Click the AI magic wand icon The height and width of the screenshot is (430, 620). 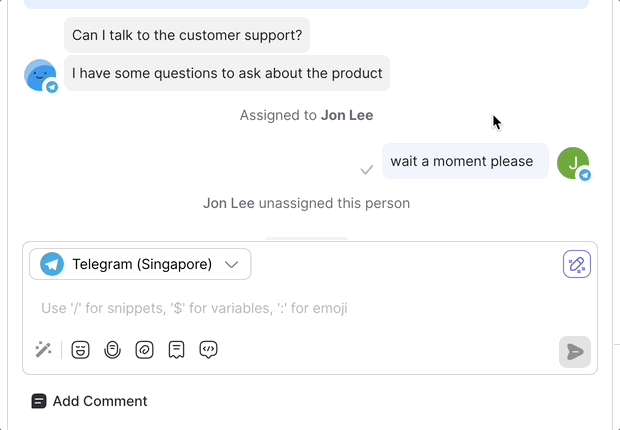(x=43, y=350)
